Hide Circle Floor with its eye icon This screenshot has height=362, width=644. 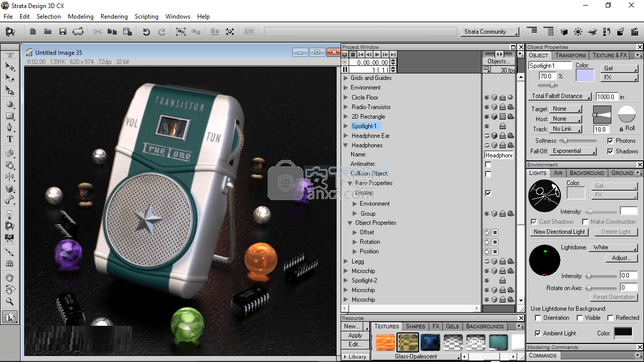tap(487, 98)
